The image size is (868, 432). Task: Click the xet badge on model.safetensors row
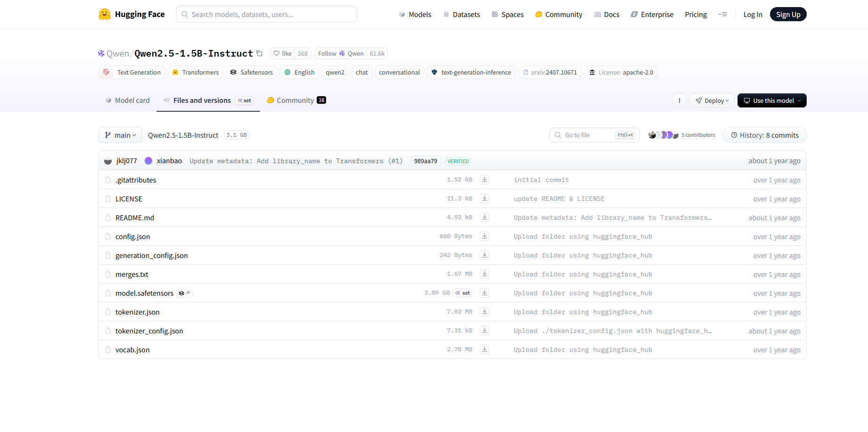(462, 293)
